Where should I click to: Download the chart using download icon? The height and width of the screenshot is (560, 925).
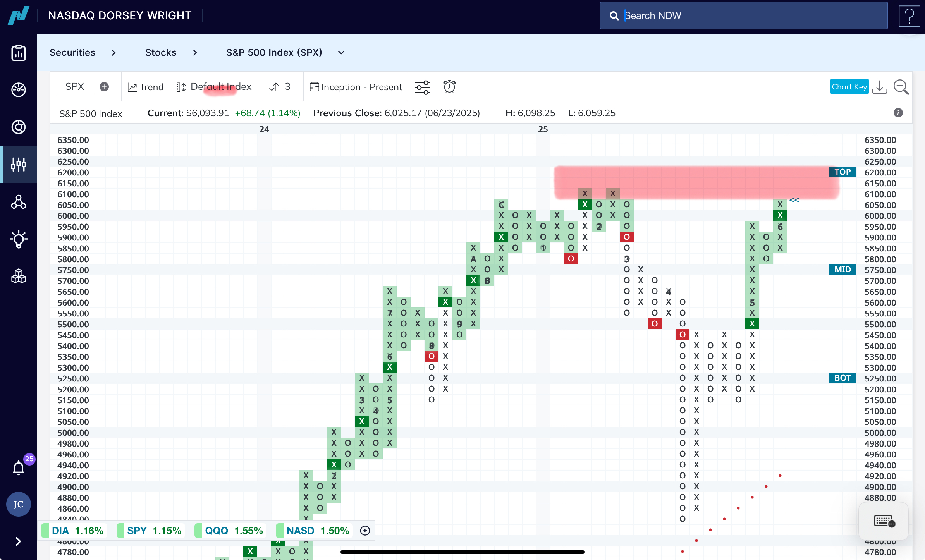(x=880, y=87)
